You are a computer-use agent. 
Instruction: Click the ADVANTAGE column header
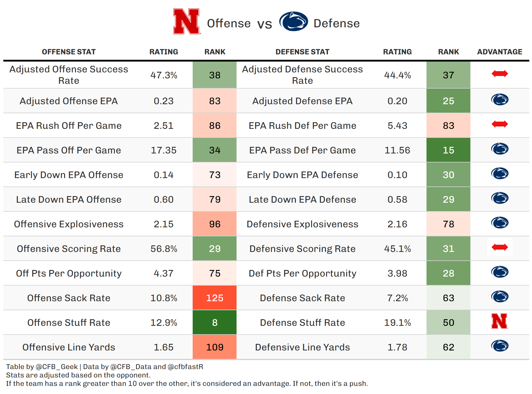click(500, 52)
